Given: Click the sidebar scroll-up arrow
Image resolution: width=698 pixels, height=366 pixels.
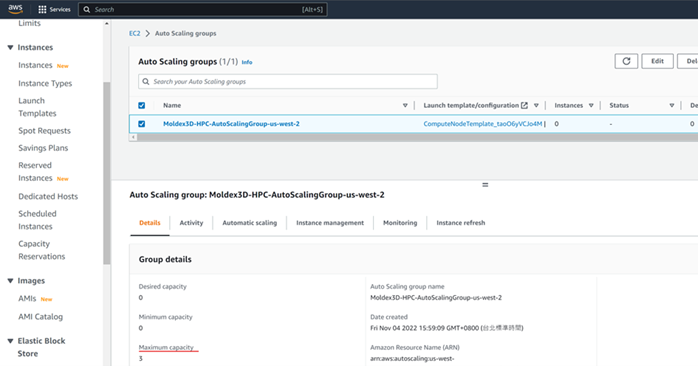Looking at the screenshot, I should point(106,24).
